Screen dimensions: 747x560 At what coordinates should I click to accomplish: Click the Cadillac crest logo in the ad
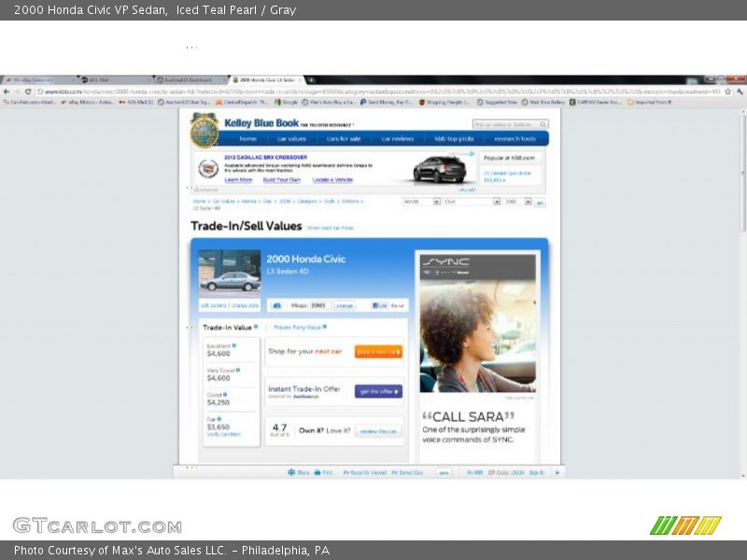pos(208,168)
